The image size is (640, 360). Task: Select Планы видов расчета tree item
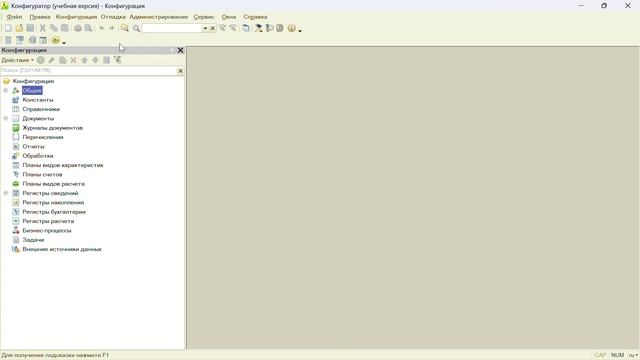53,184
